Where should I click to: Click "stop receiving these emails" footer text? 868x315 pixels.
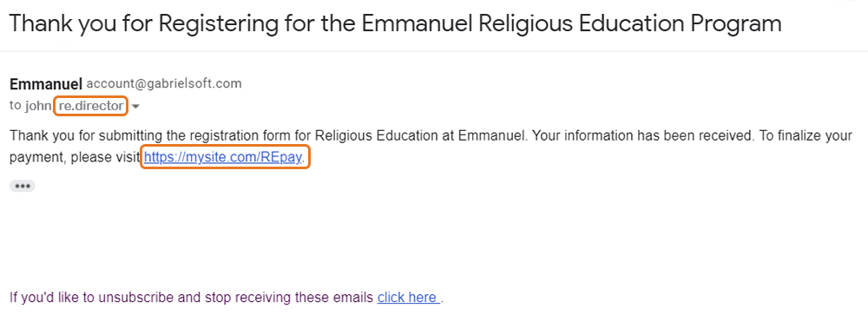pyautogui.click(x=286, y=298)
